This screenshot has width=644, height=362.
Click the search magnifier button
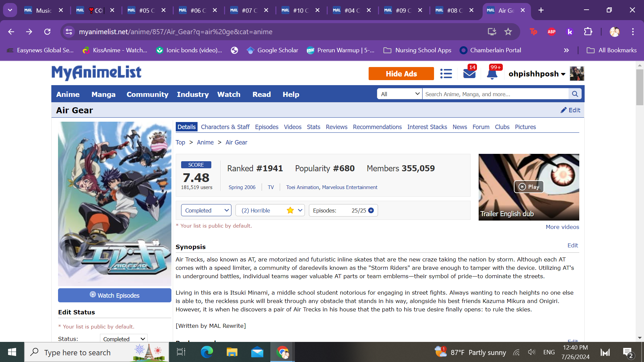[575, 94]
